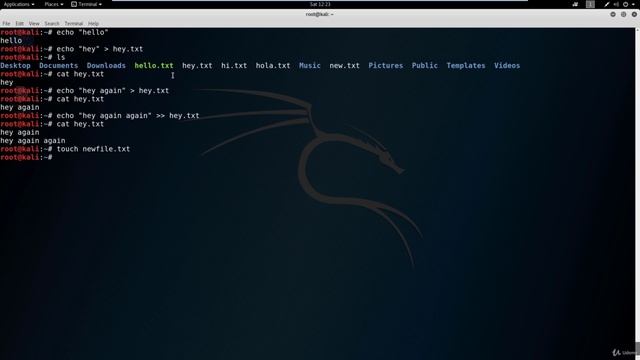Click 'Music' in ls output
Viewport: 640px width, 360px height.
(x=310, y=66)
